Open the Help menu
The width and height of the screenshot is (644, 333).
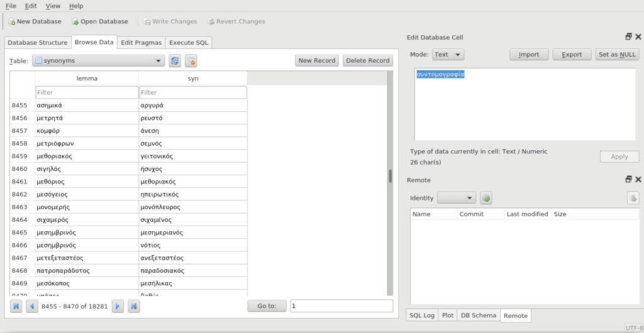[76, 6]
